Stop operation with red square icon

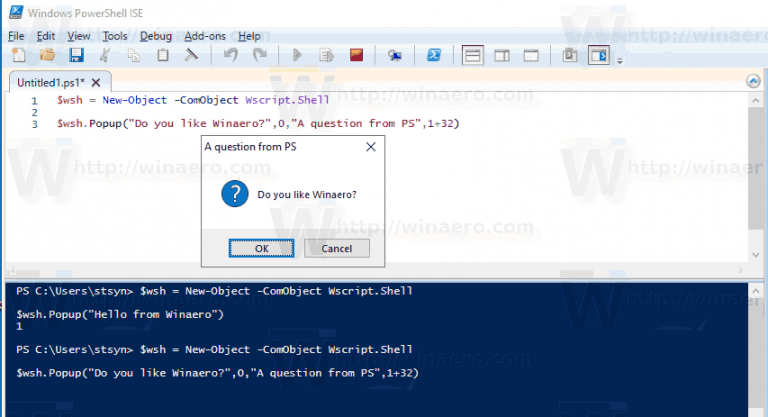(356, 55)
